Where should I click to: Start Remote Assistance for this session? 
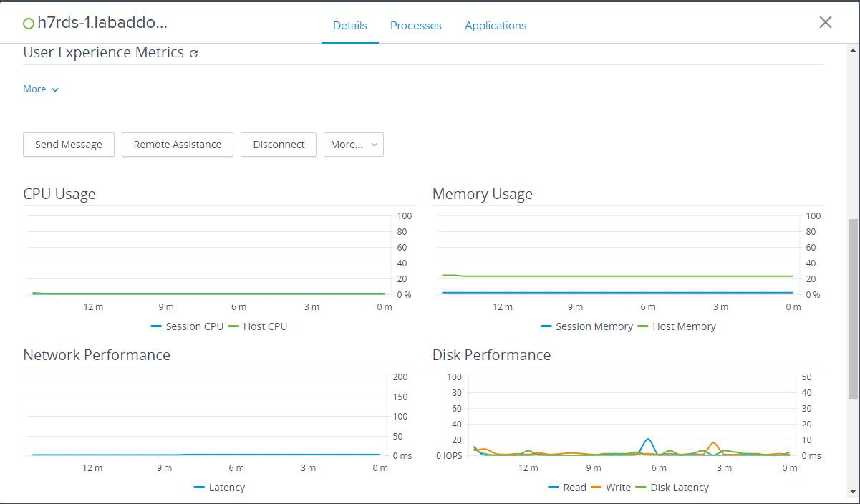pos(178,145)
